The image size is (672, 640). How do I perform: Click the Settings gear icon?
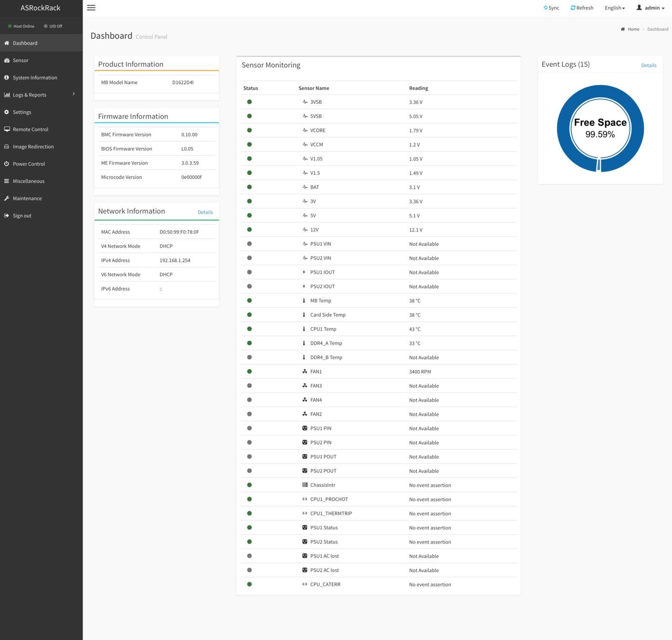tap(6, 112)
